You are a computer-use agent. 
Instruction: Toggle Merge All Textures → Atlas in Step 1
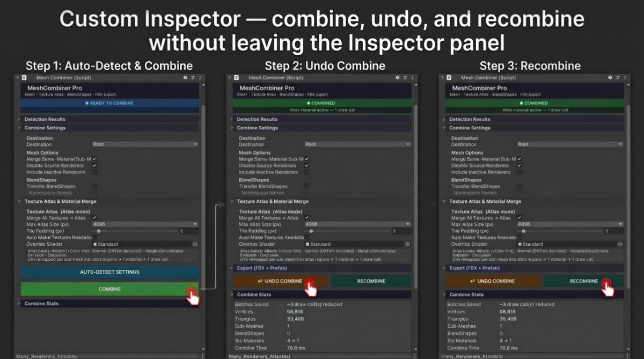[94, 218]
